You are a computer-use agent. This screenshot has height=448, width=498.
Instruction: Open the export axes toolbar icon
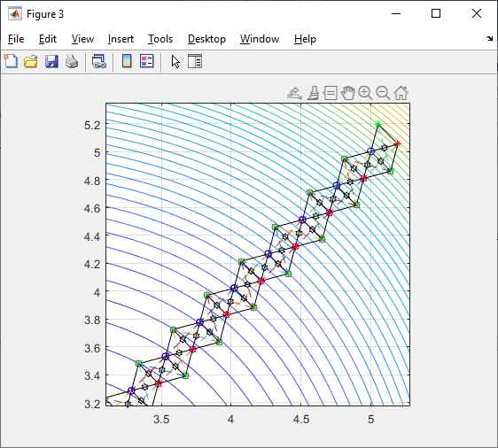point(294,93)
